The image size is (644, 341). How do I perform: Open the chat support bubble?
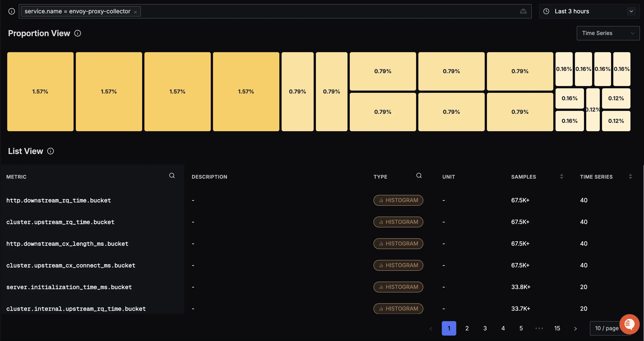tap(629, 324)
